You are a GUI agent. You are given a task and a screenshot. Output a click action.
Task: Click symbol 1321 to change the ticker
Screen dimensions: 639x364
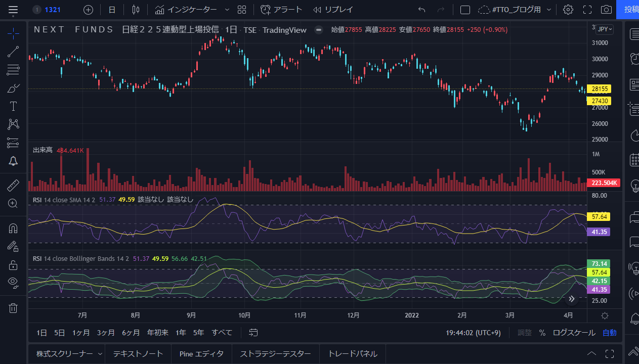click(x=54, y=9)
